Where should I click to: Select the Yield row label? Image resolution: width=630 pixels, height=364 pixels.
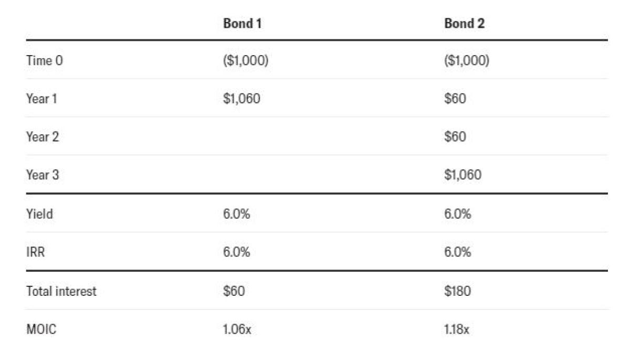39,214
